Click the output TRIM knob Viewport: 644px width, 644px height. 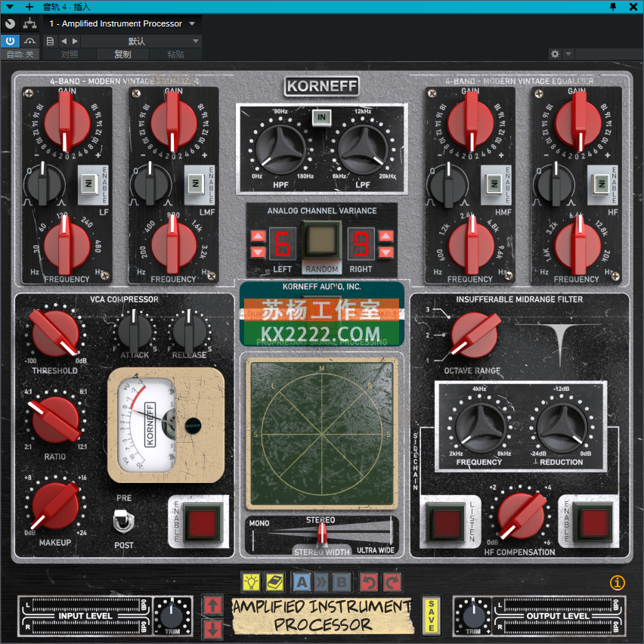(473, 616)
